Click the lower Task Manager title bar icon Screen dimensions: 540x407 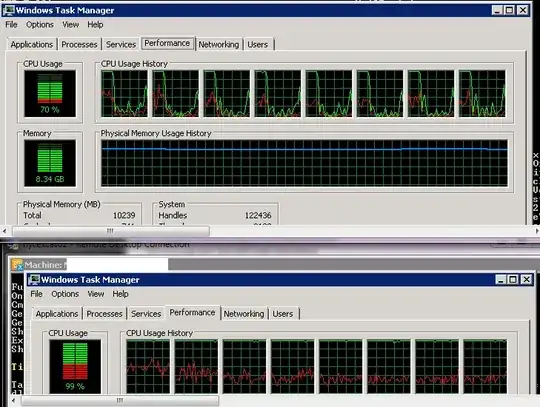(34, 280)
